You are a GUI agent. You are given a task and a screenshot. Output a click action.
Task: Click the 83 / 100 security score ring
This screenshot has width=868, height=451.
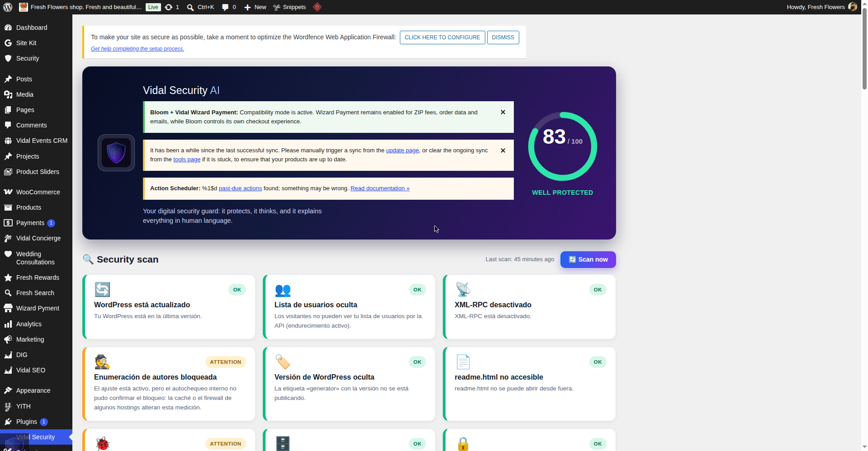(x=563, y=146)
